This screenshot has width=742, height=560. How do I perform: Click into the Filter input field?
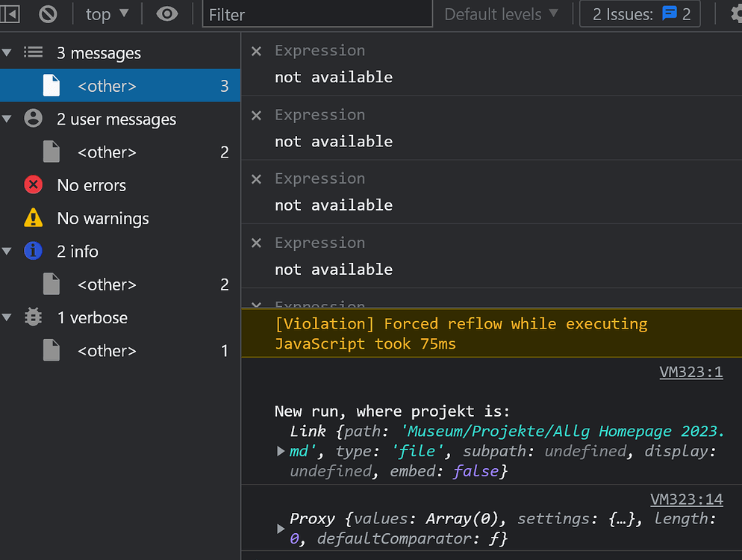[x=317, y=14]
